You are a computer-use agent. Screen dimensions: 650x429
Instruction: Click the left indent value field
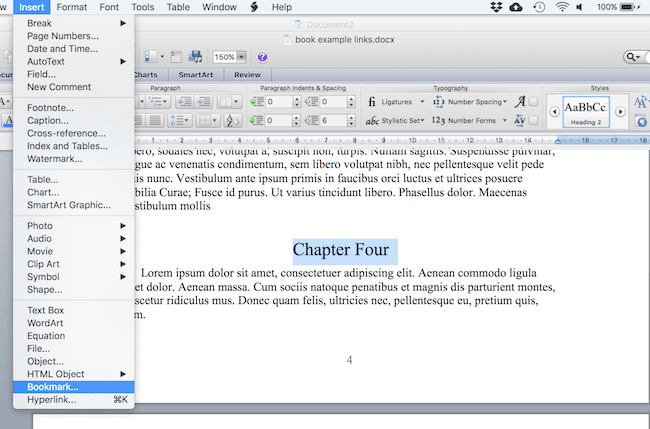(279, 102)
